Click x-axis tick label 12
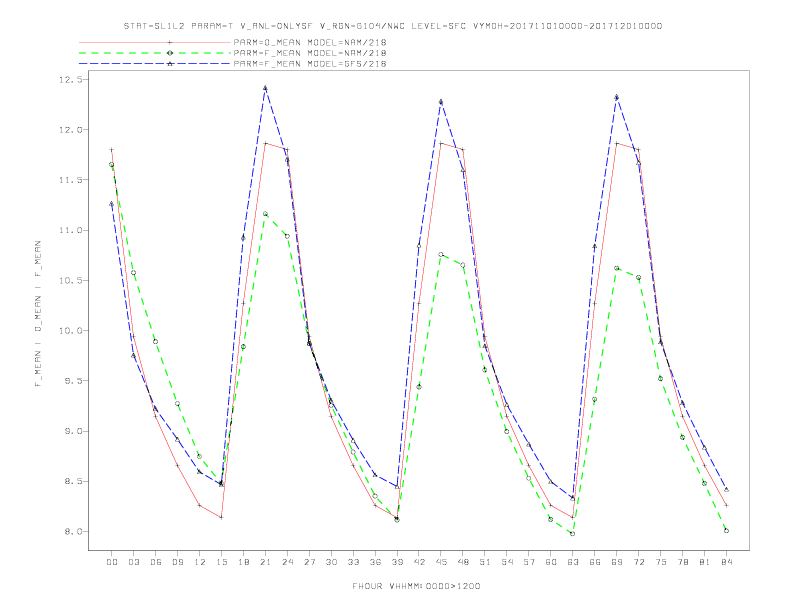Screen dimensions: 792x612 pyautogui.click(x=200, y=562)
